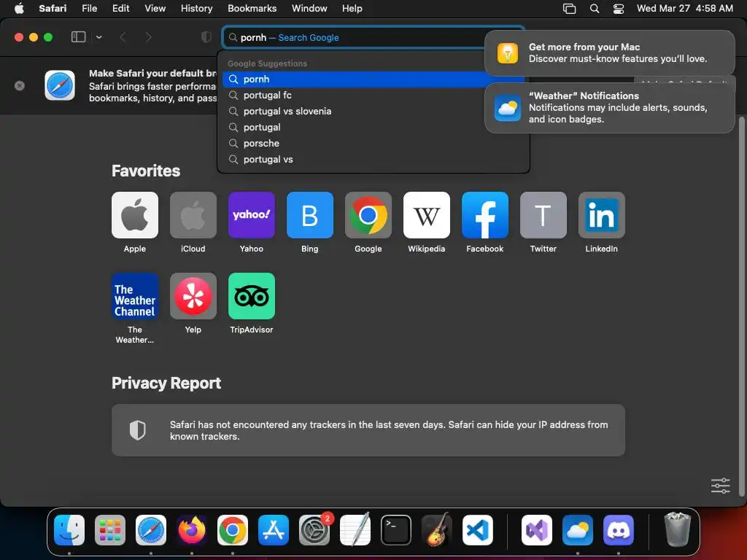
Task: Open System Settings from the Dock
Action: 314,530
